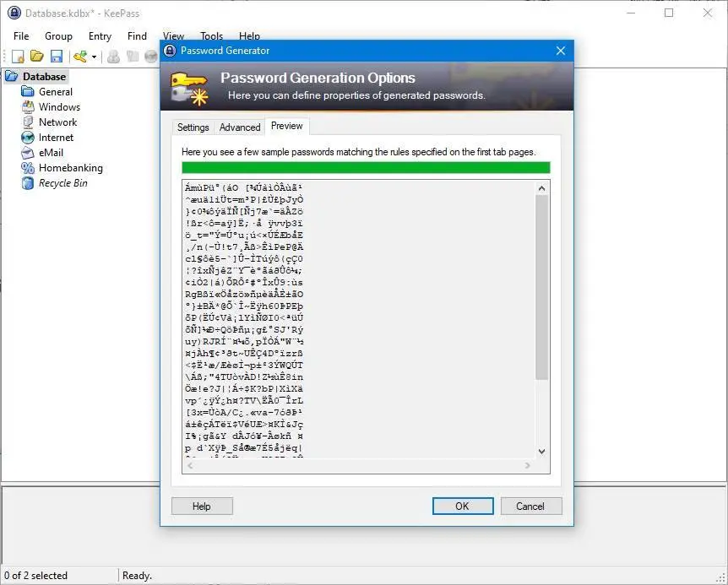Open the Find menu
The image size is (728, 585).
point(137,36)
